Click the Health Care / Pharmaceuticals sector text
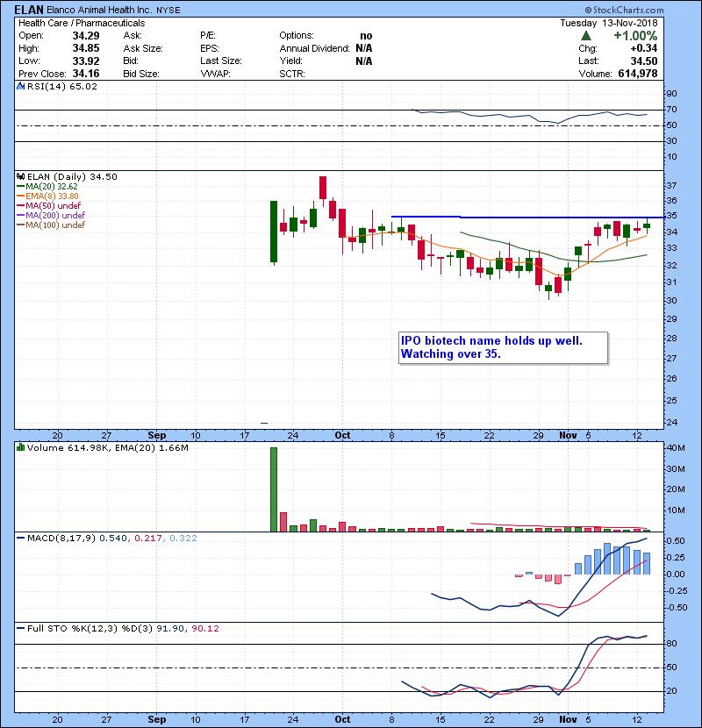The width and height of the screenshot is (702, 728). coord(82,23)
